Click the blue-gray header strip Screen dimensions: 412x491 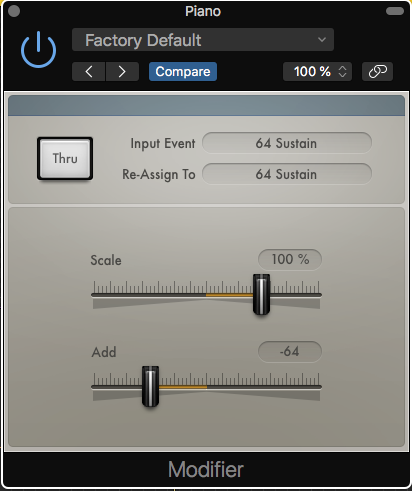pyautogui.click(x=206, y=105)
